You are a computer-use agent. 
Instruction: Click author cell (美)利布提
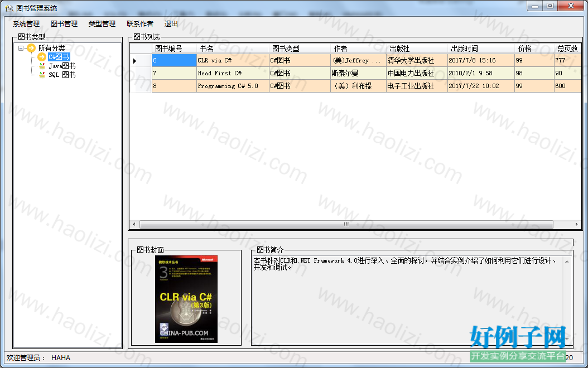[359, 86]
